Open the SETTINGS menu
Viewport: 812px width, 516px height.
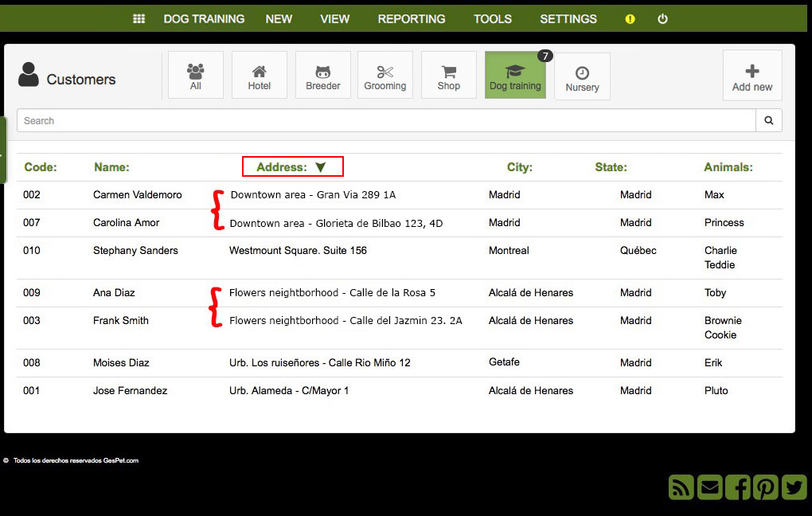point(568,18)
